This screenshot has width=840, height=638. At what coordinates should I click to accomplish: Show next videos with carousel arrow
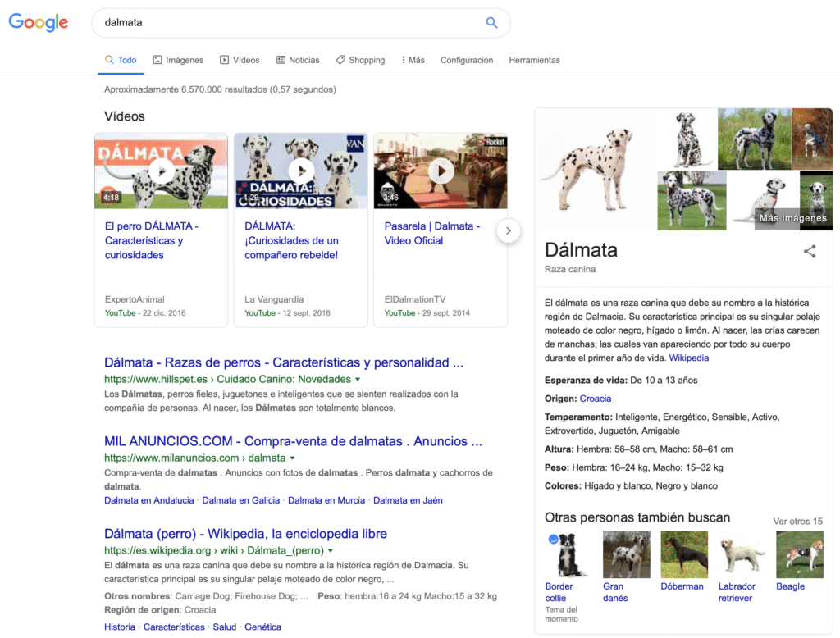pyautogui.click(x=509, y=231)
